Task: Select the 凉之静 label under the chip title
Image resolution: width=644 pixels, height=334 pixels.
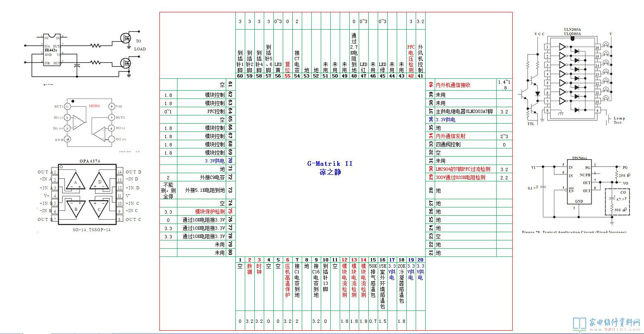Action: [x=330, y=172]
